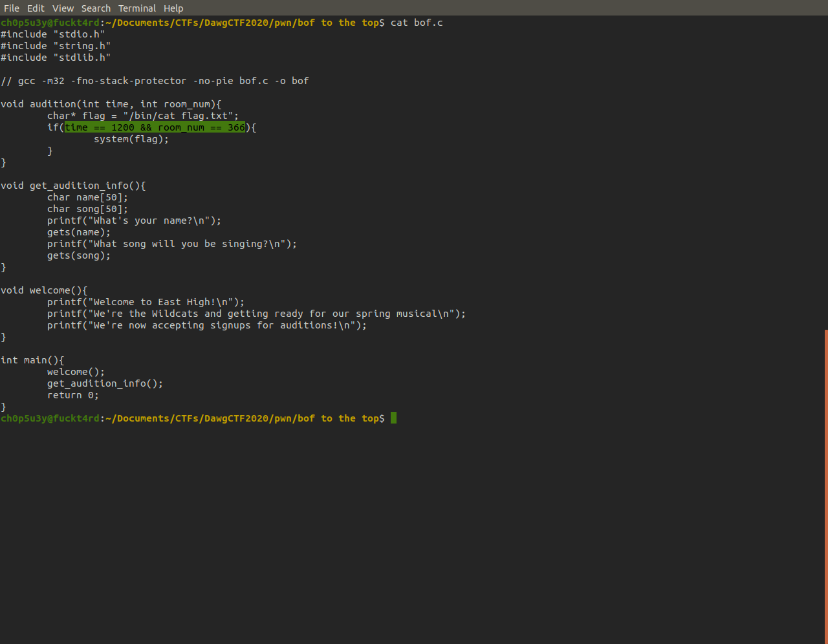
Task: Open the Search menu
Action: pos(96,8)
